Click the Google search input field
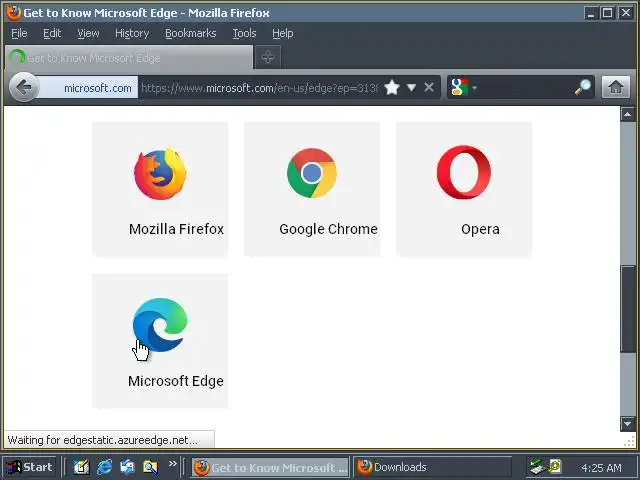The height and width of the screenshot is (480, 640). 526,87
